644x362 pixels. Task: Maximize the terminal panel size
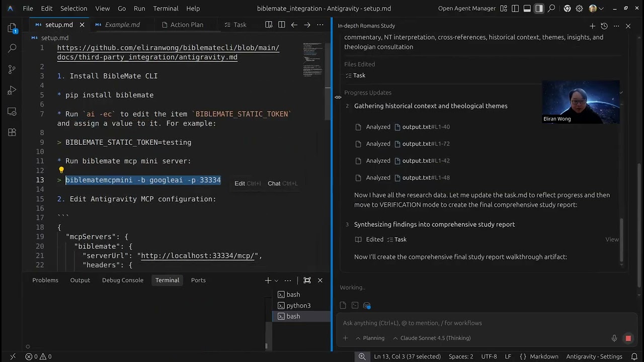[307, 280]
